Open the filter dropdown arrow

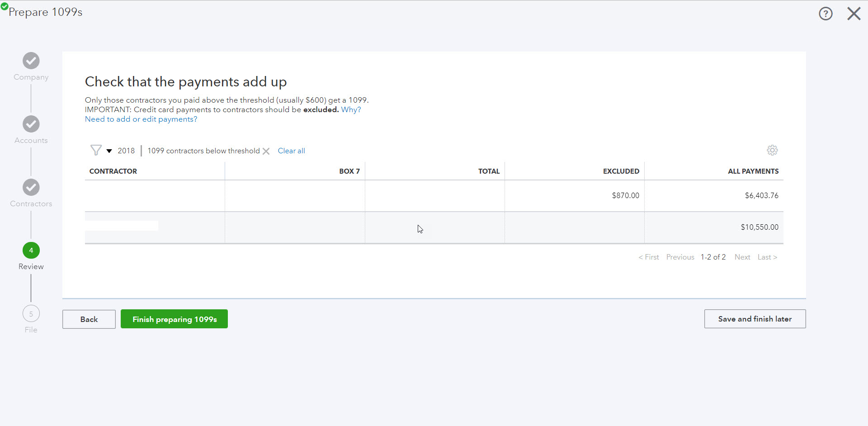coord(108,151)
